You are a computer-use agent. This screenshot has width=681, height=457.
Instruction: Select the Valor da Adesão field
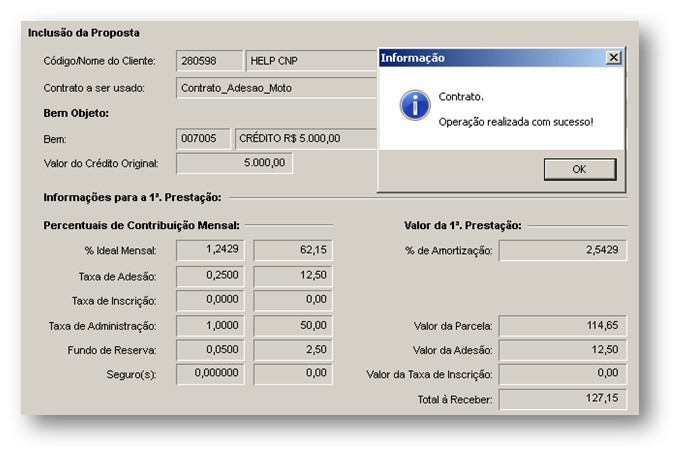point(563,350)
